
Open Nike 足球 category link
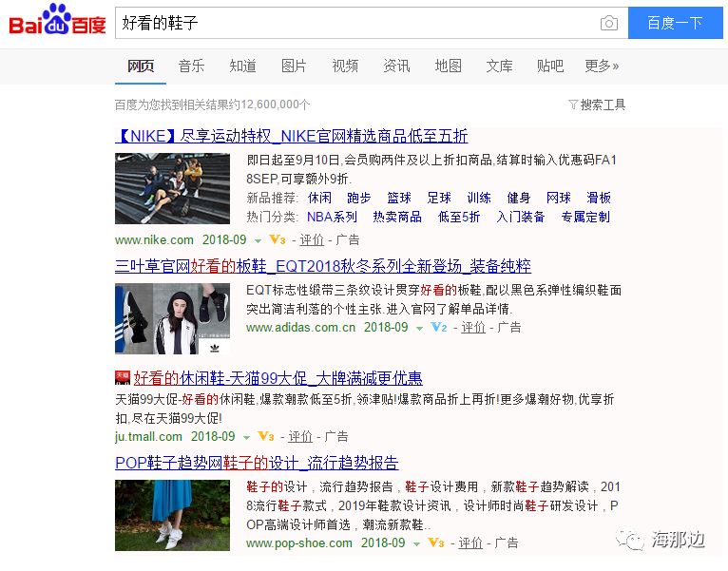(439, 198)
